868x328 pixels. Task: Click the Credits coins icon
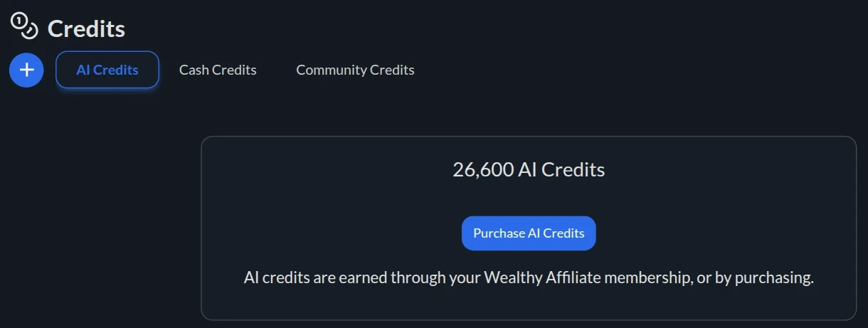click(x=24, y=26)
